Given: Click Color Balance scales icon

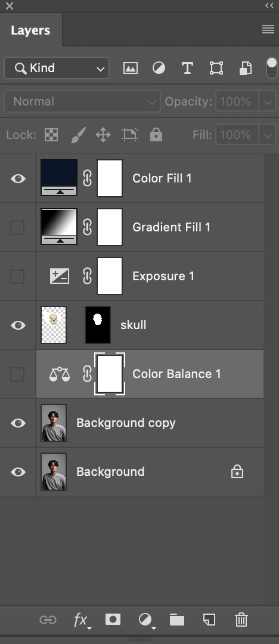Looking at the screenshot, I should pyautogui.click(x=60, y=374).
